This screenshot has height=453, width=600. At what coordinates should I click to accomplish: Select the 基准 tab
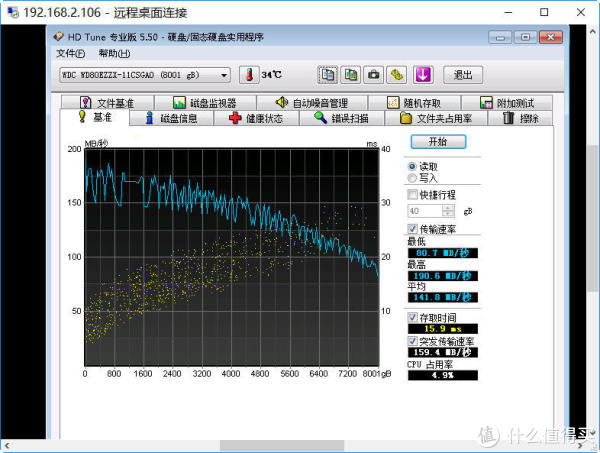[95, 117]
